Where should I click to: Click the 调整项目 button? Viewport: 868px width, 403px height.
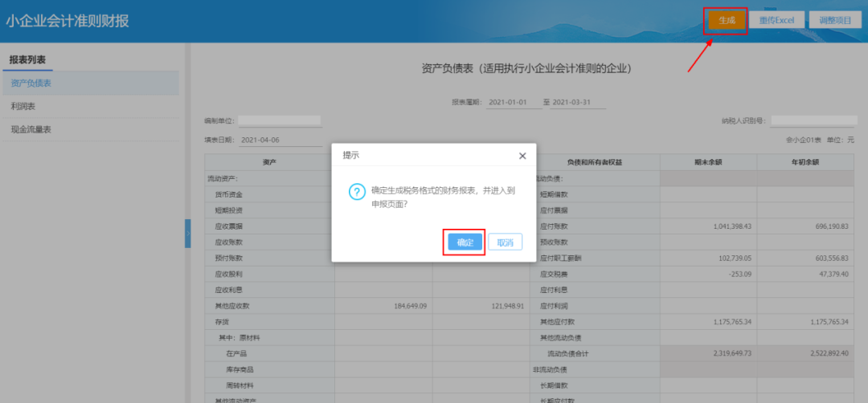click(835, 20)
